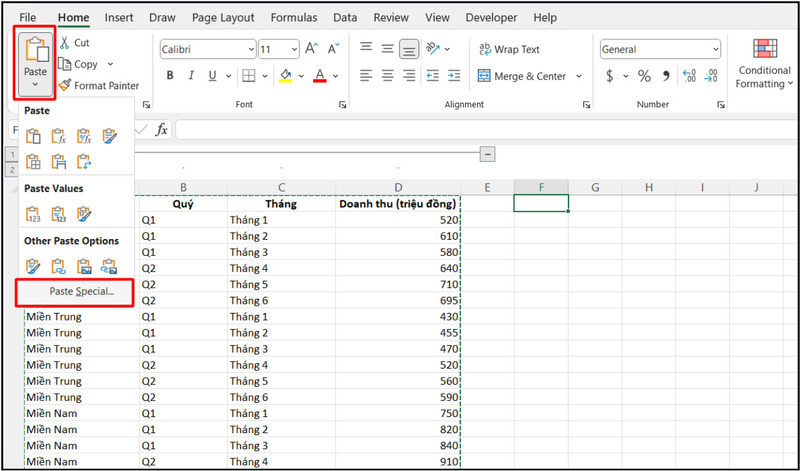Switch to the Formulas tab

point(295,18)
